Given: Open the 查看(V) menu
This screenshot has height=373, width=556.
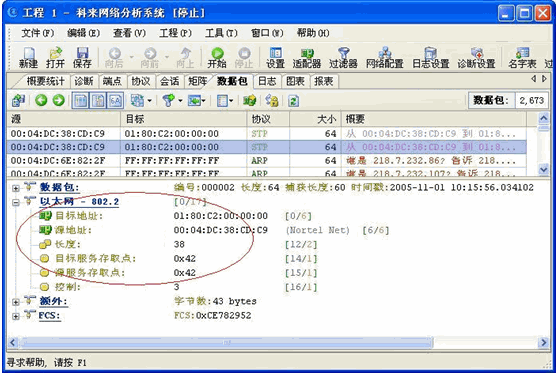Looking at the screenshot, I should coord(129,33).
